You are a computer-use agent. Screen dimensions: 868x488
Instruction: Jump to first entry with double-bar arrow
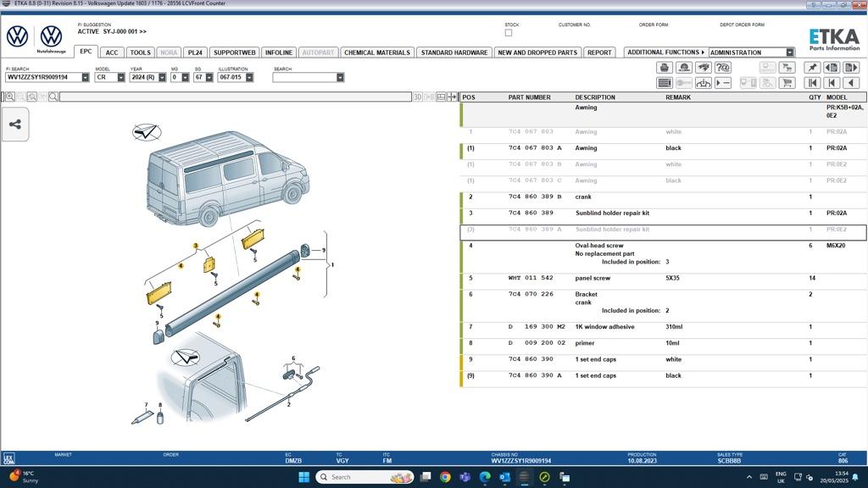812,83
